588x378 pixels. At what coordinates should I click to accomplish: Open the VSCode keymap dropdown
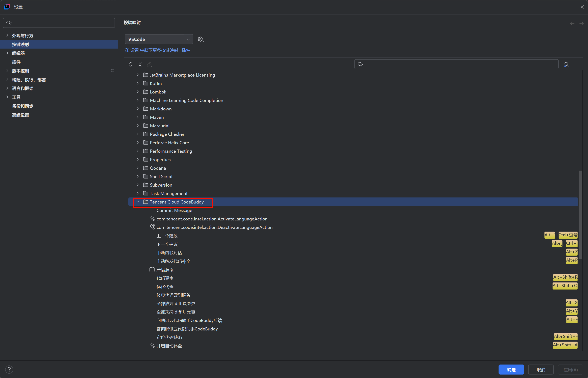point(159,39)
